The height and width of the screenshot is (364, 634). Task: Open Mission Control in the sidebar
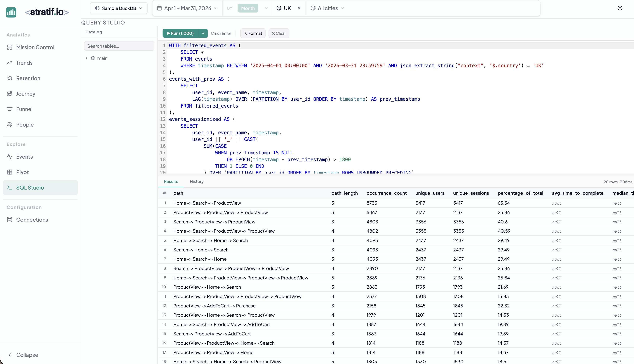point(40,47)
